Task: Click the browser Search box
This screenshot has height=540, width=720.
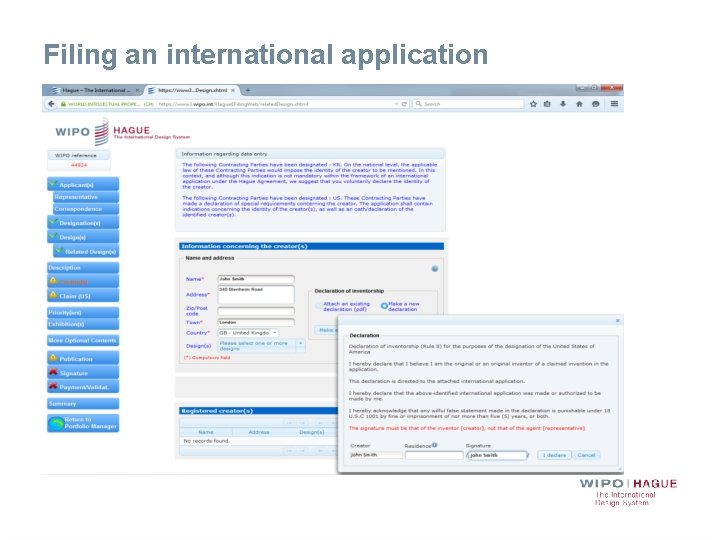Action: (468, 104)
